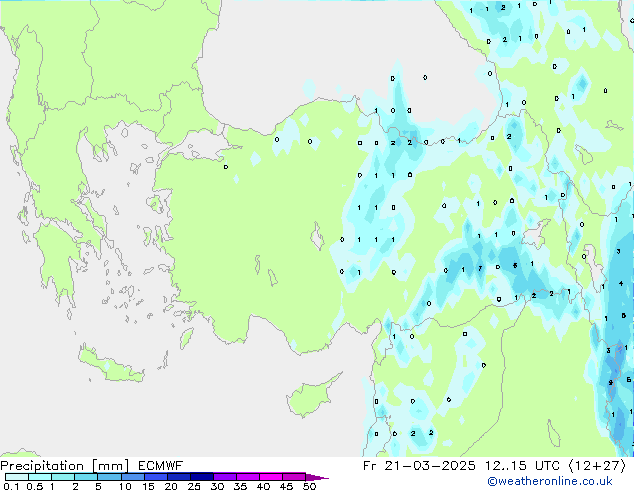This screenshot has height=490, width=634.
Task: Click the '40' legend scale label
Action: [263, 486]
